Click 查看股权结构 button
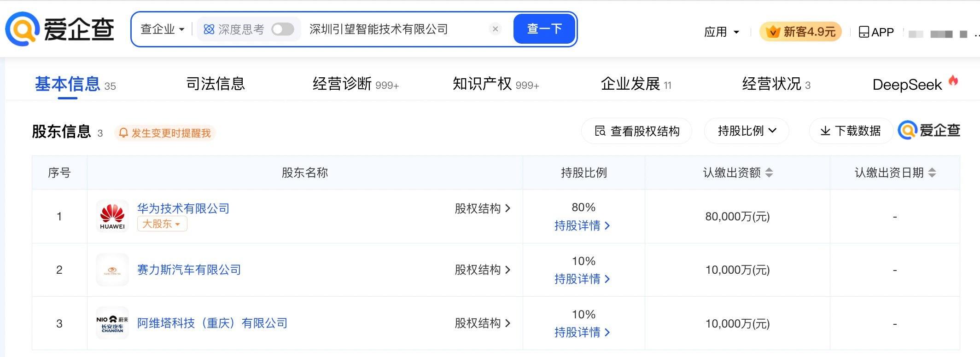The height and width of the screenshot is (357, 980). 636,131
